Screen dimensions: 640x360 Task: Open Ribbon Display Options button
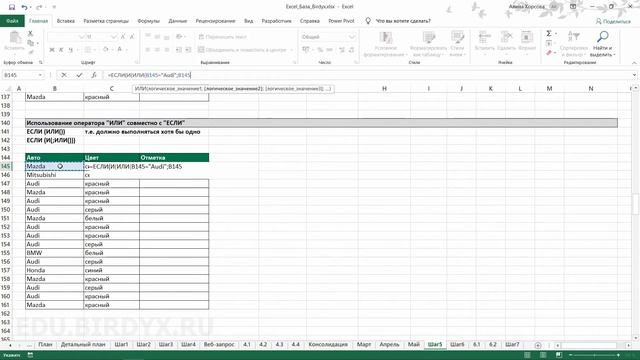pyautogui.click(x=573, y=7)
